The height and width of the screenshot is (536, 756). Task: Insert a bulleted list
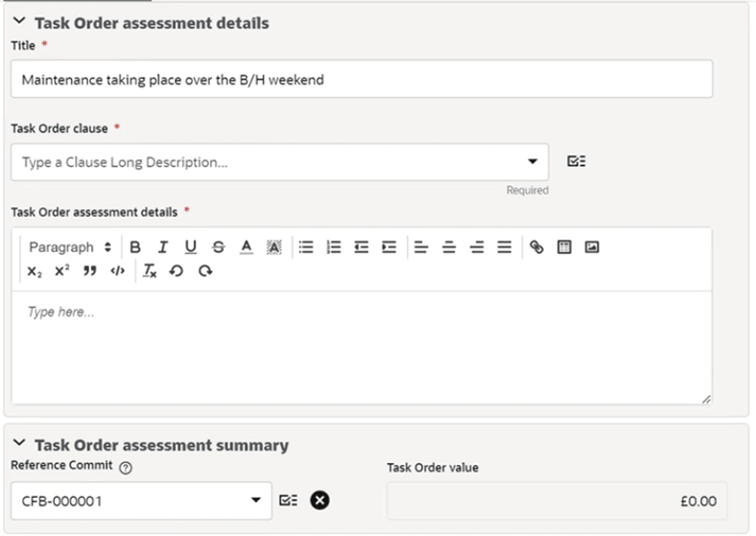pos(306,247)
